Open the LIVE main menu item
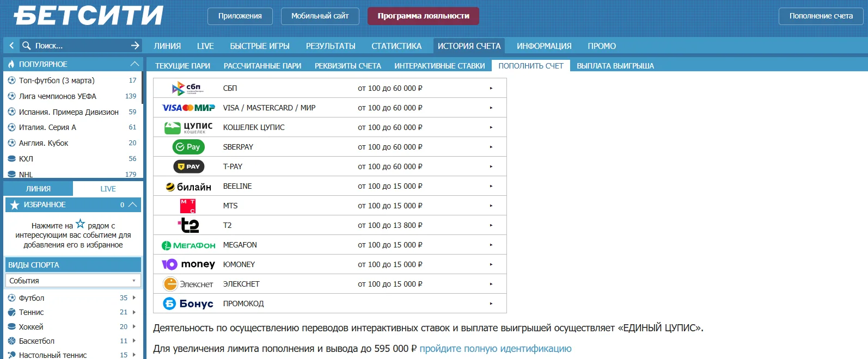This screenshot has height=359, width=868. pyautogui.click(x=205, y=46)
